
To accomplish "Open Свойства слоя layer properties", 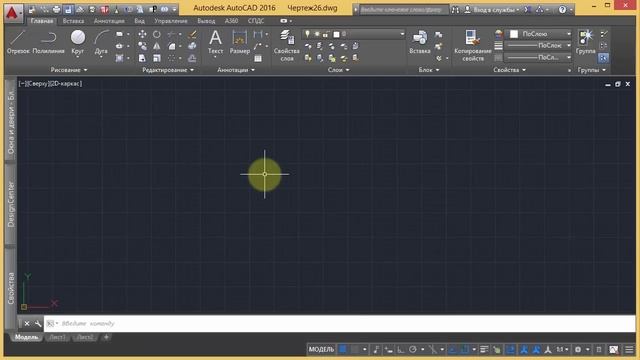I will point(287,45).
